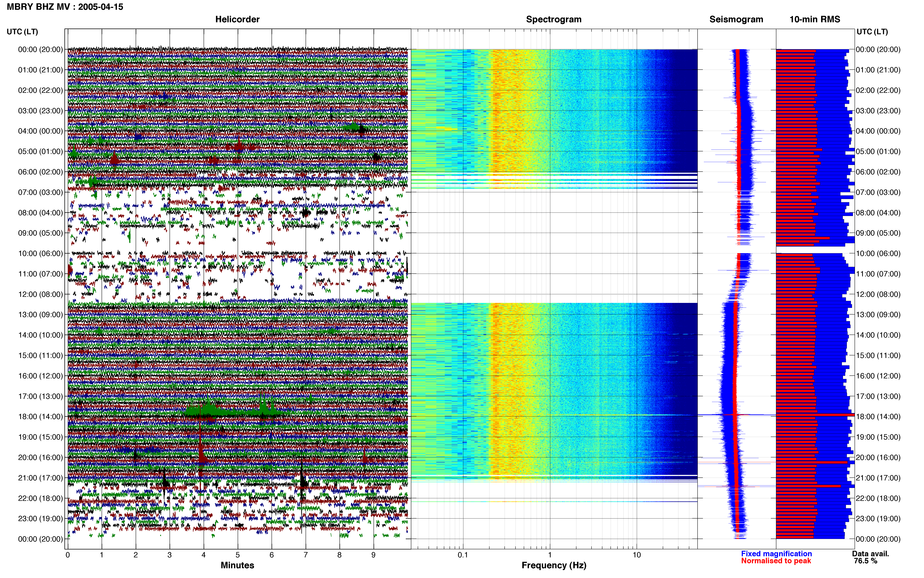The height and width of the screenshot is (578, 924).
Task: Click left time label '04:00 (00:00)'
Action: pyautogui.click(x=41, y=131)
